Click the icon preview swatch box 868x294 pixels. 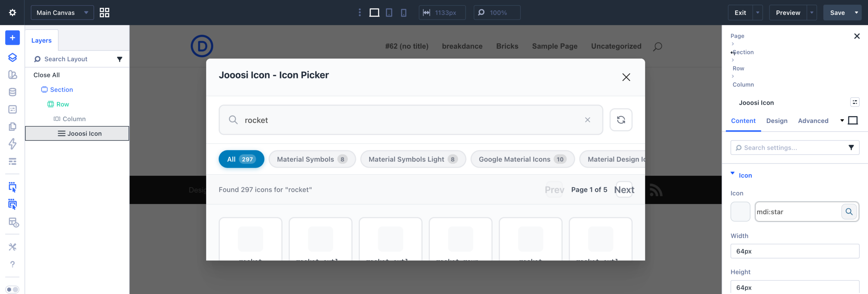click(740, 212)
